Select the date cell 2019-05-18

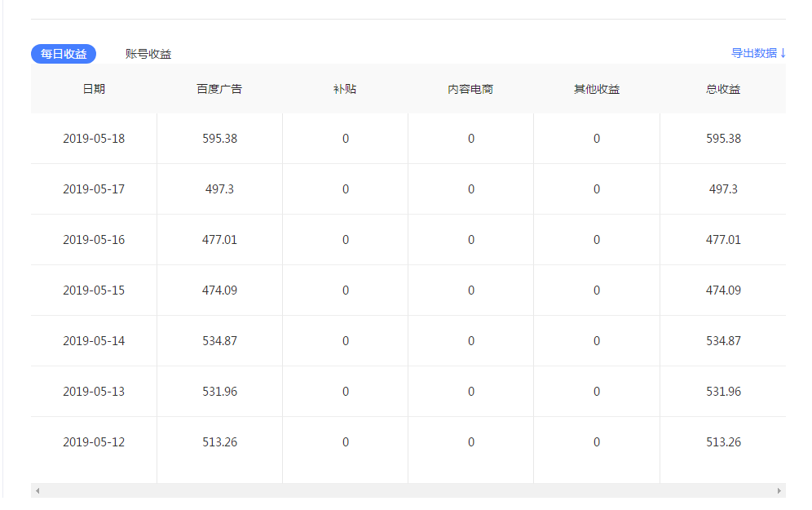pos(94,139)
